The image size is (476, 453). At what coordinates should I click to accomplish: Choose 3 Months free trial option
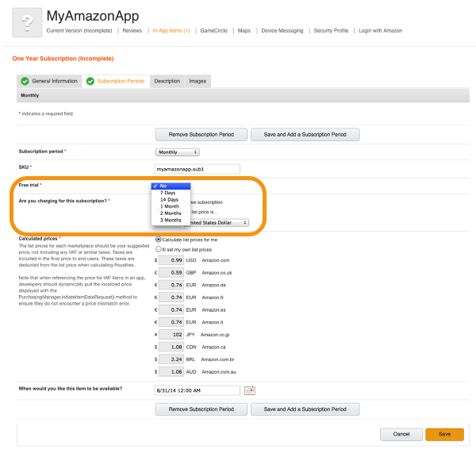171,220
